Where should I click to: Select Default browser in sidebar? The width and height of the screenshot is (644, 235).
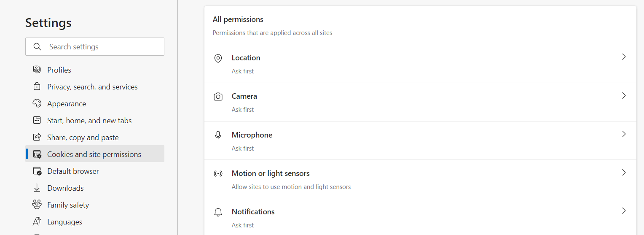pos(73,171)
